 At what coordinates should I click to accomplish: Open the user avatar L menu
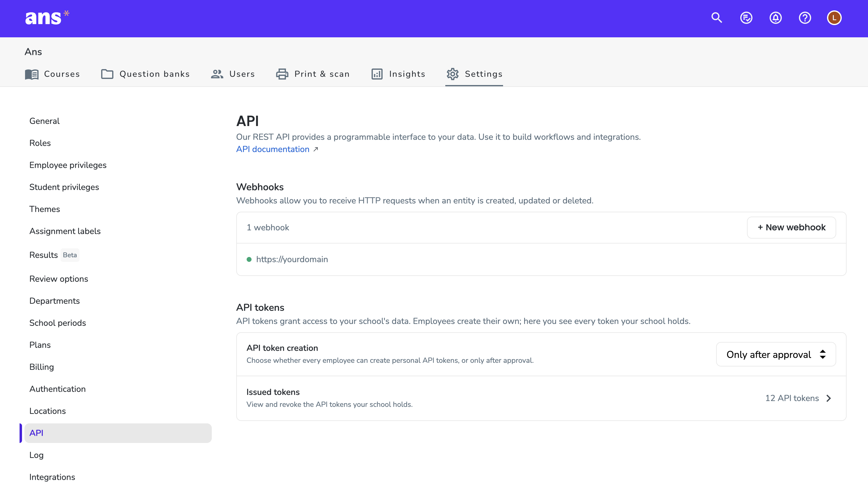[x=834, y=17]
